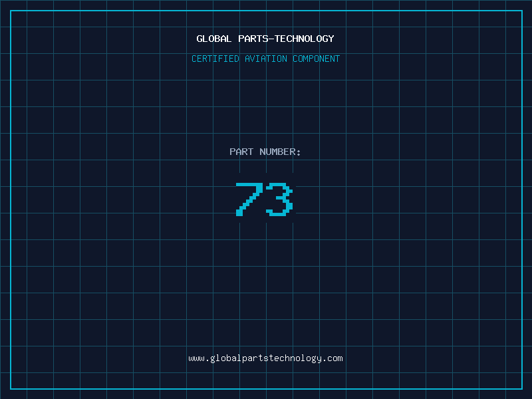Screen dimensions: 532x399
Task: Select the word COMPONENT in the subtitle
Action: pyautogui.click(x=317, y=59)
